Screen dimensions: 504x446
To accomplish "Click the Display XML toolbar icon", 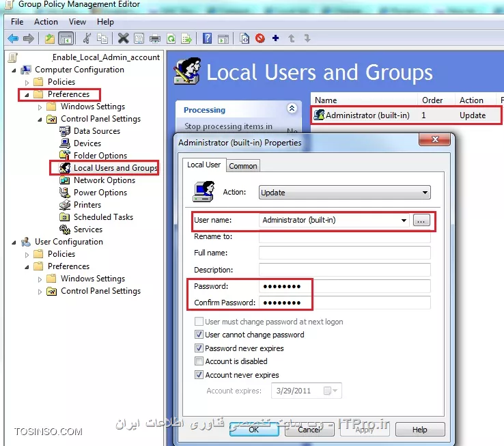I will (244, 38).
